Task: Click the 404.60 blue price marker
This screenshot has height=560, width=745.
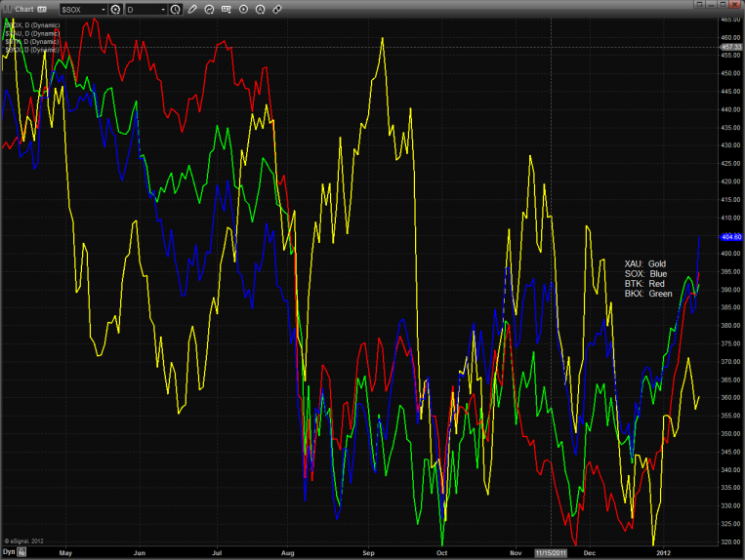Action: pos(730,237)
